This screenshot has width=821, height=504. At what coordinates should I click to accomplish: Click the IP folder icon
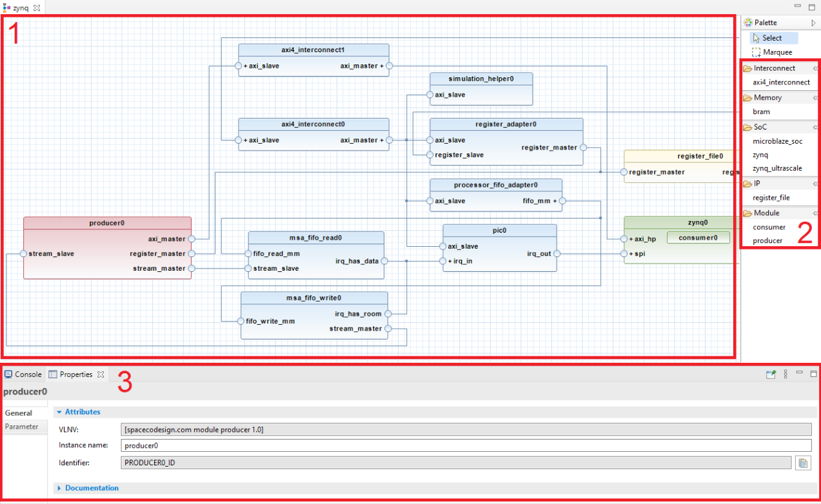tap(748, 183)
